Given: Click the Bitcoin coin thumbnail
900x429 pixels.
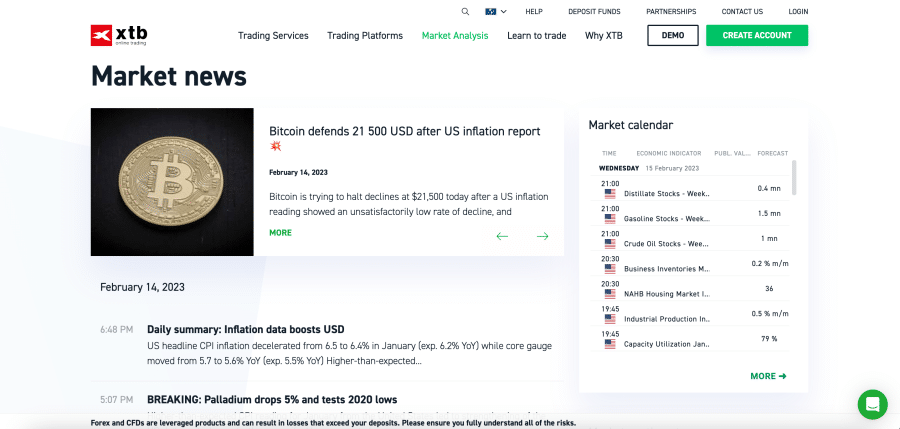Looking at the screenshot, I should 172,182.
